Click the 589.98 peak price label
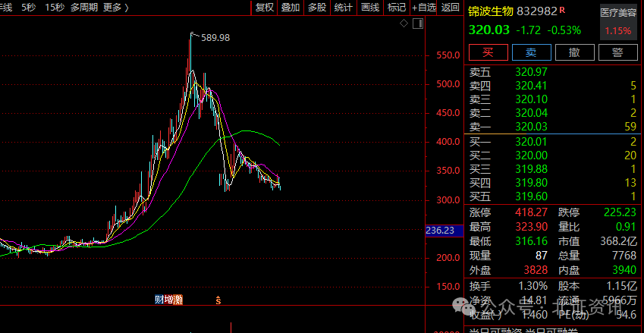644x333 pixels. [216, 38]
